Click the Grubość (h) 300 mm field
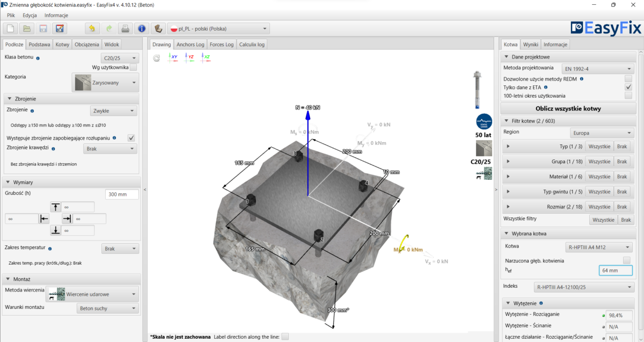 coord(122,194)
